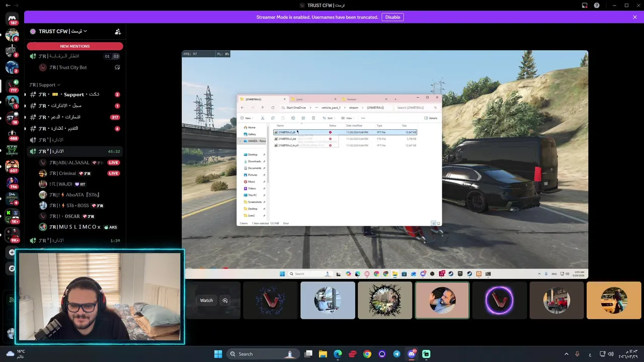Click Up arrow in shared Explorer navigation
This screenshot has height=362, width=644.
tap(262, 108)
